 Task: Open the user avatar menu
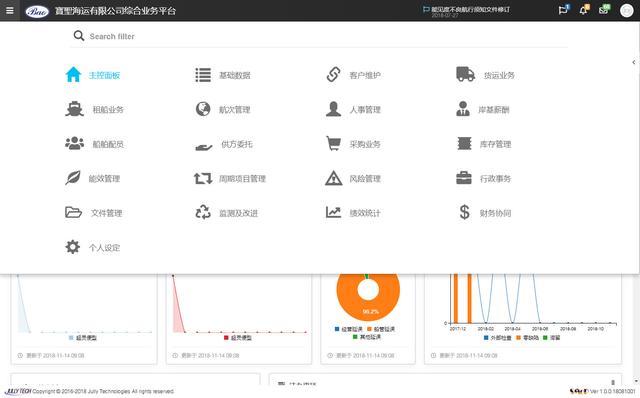(x=627, y=11)
